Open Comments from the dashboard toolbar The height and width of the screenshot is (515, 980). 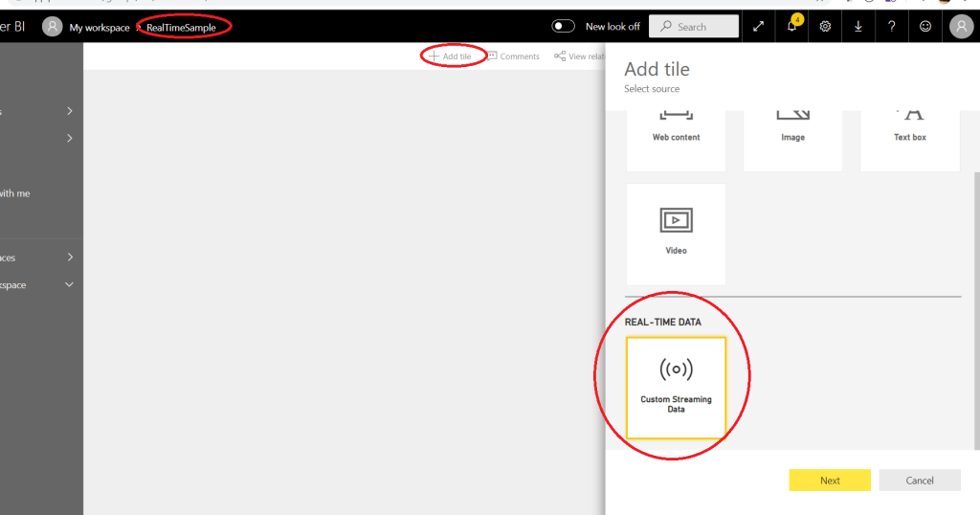coord(513,56)
